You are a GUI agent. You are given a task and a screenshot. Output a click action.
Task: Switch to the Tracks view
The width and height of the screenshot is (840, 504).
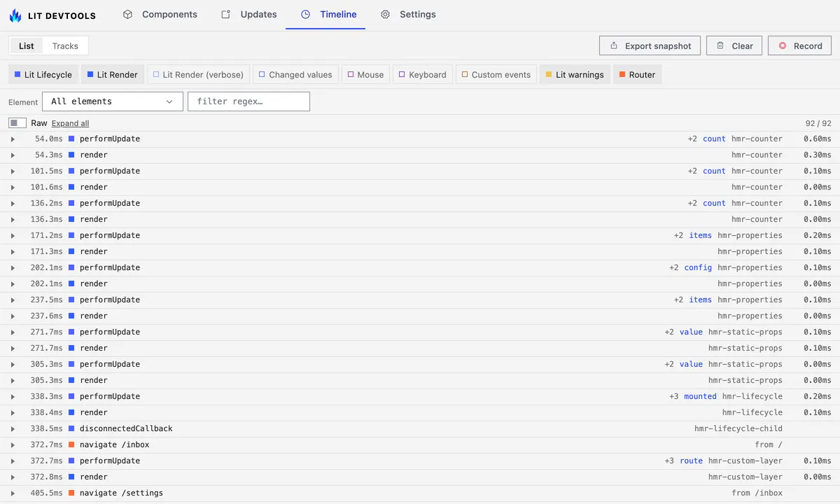pyautogui.click(x=65, y=45)
